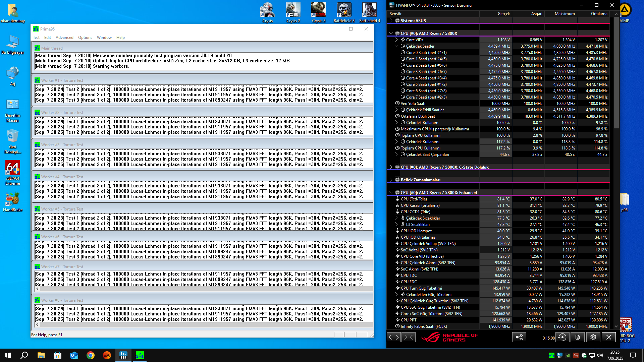
Task: Open HWiNFO sensor settings gear
Action: pyautogui.click(x=593, y=337)
